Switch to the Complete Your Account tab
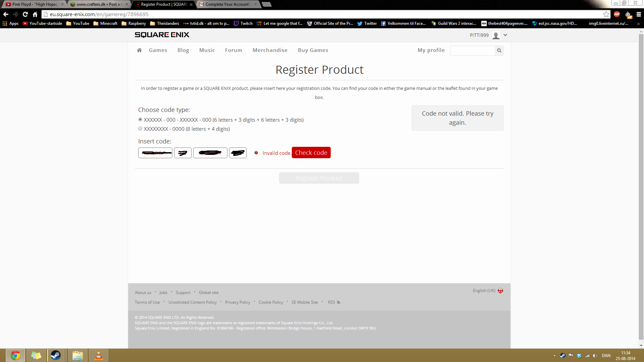This screenshot has height=362, width=644. (227, 4)
